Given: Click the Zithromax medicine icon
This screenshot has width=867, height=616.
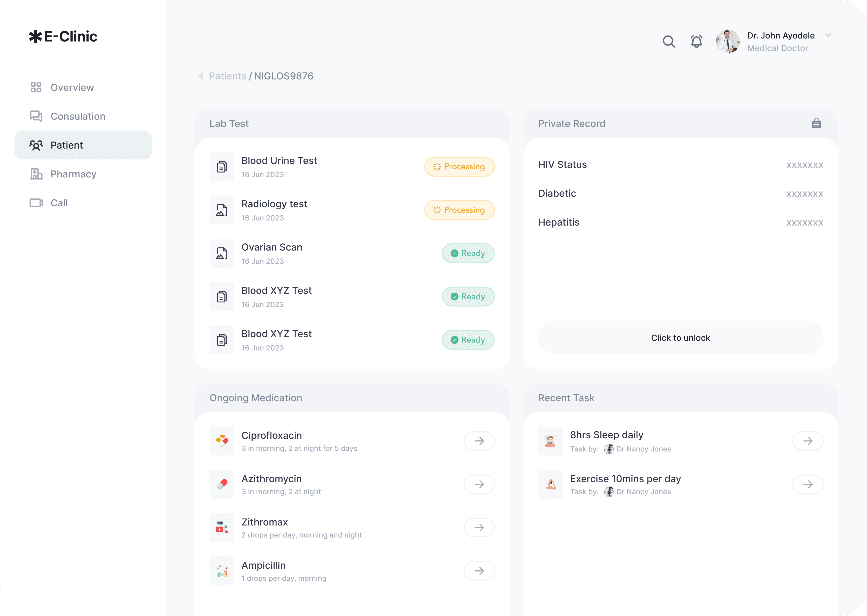Looking at the screenshot, I should pyautogui.click(x=222, y=528).
